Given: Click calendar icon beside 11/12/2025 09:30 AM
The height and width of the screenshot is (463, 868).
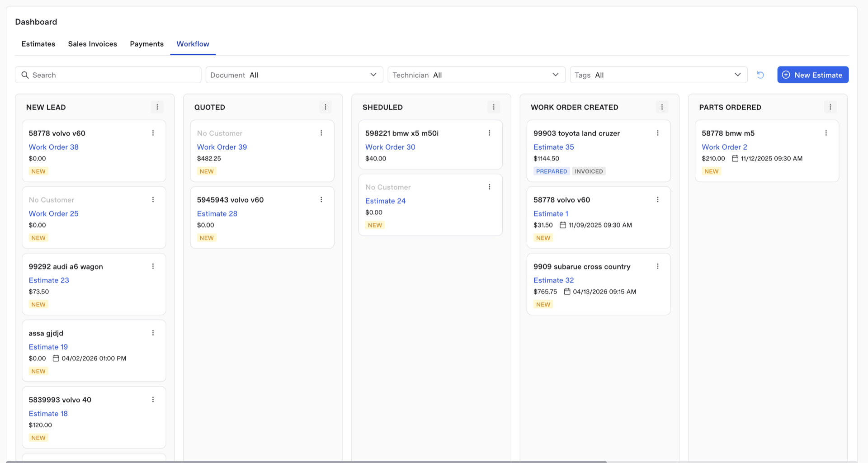Looking at the screenshot, I should (735, 158).
